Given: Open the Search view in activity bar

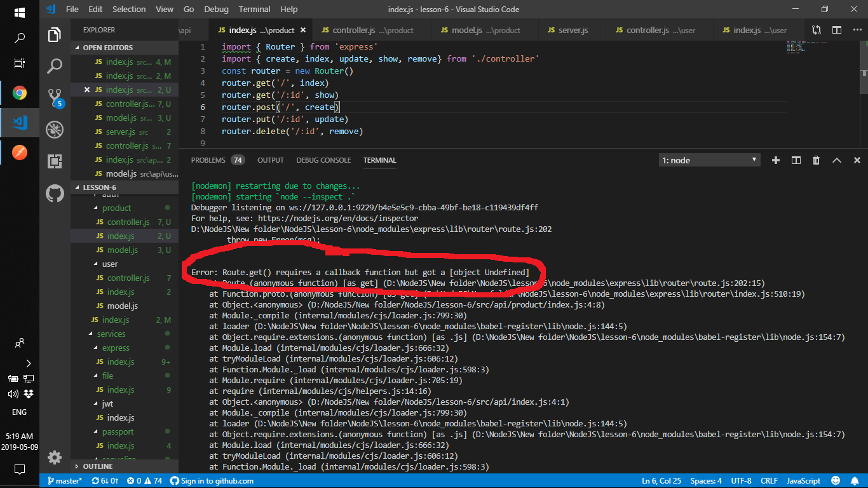Looking at the screenshot, I should point(55,65).
